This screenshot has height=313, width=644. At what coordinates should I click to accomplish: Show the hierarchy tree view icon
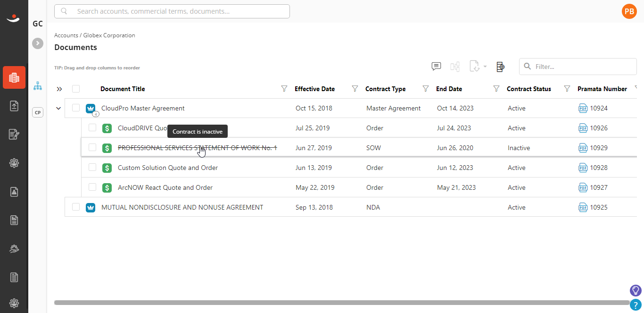[x=38, y=86]
